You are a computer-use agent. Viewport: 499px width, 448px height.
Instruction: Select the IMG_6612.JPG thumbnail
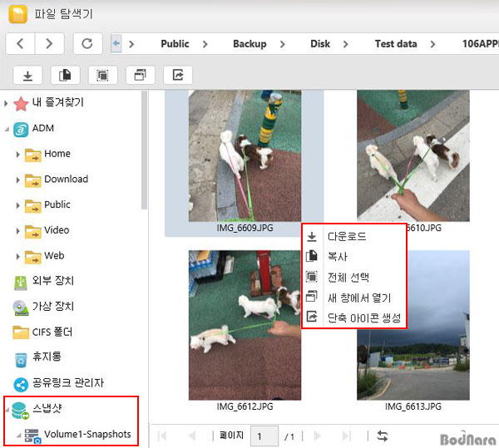click(x=245, y=325)
